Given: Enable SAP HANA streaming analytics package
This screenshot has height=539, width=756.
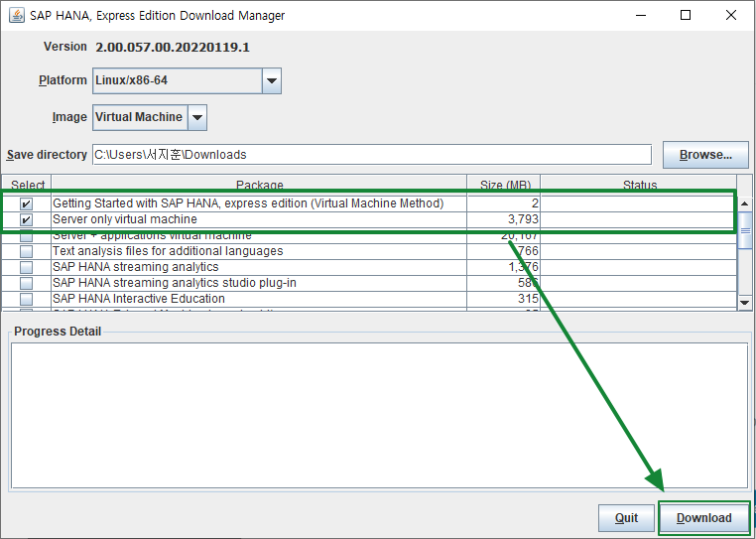Looking at the screenshot, I should (x=26, y=267).
